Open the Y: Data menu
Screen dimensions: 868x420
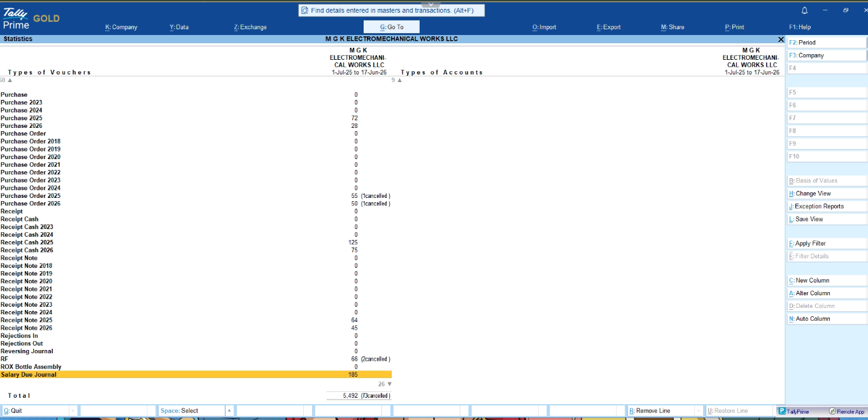[x=179, y=27]
